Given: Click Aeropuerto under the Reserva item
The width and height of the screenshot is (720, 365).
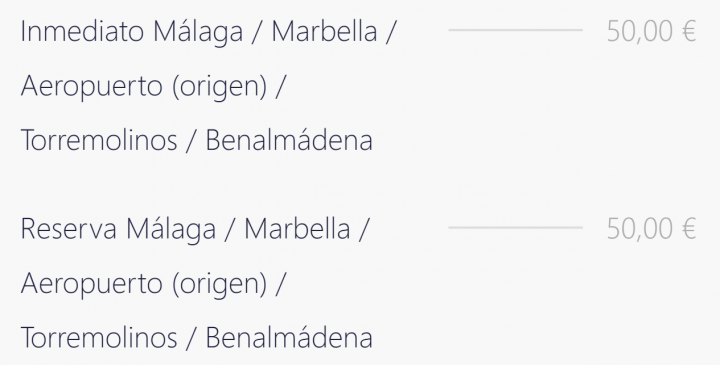Looking at the screenshot, I should [92, 284].
